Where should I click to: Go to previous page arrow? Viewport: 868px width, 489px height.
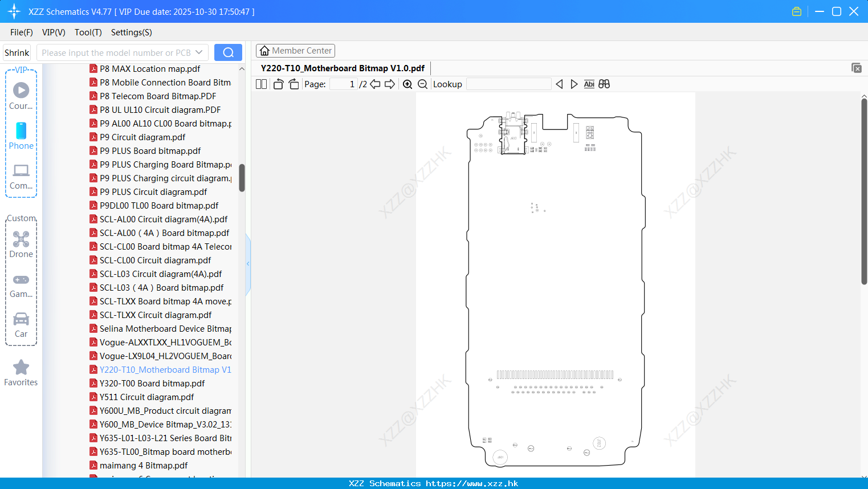pos(375,84)
